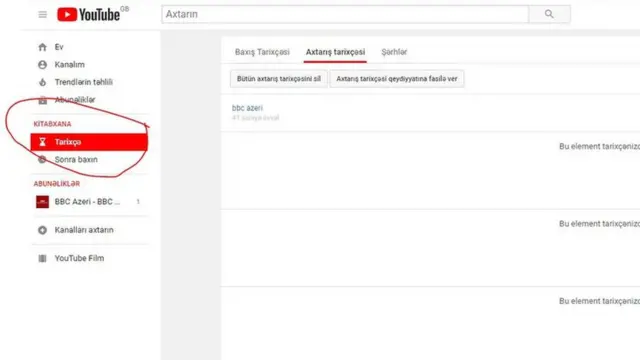Click the YouTube logo
This screenshot has height=360, width=640.
(x=89, y=15)
